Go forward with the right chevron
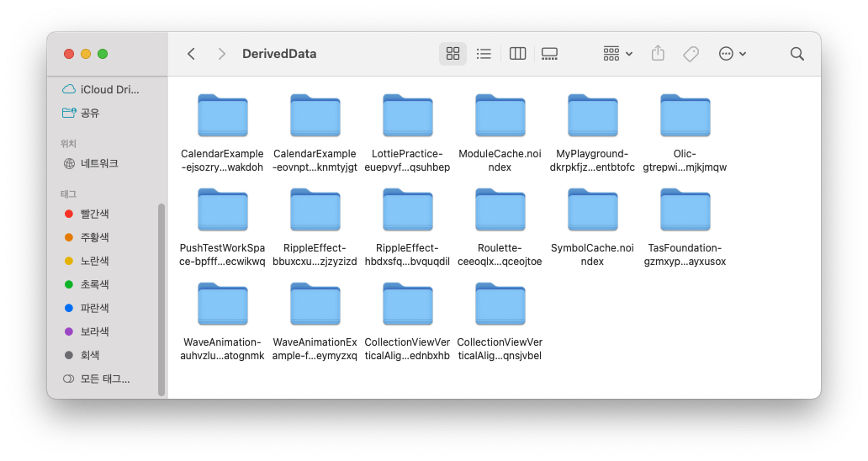This screenshot has width=868, height=461. pyautogui.click(x=221, y=54)
